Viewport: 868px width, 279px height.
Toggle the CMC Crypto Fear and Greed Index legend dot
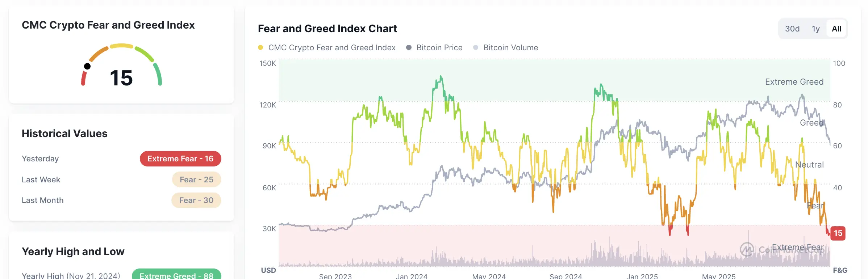coord(260,47)
